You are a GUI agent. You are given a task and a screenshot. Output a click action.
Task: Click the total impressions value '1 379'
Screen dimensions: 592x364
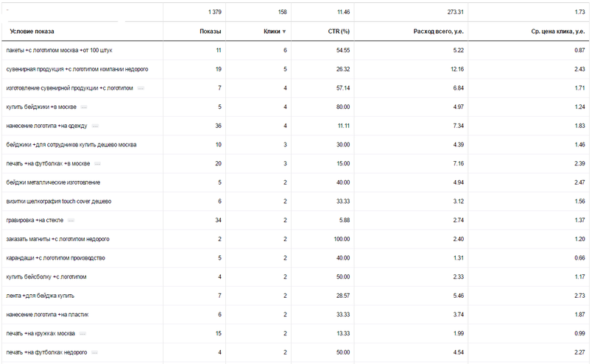pyautogui.click(x=214, y=12)
